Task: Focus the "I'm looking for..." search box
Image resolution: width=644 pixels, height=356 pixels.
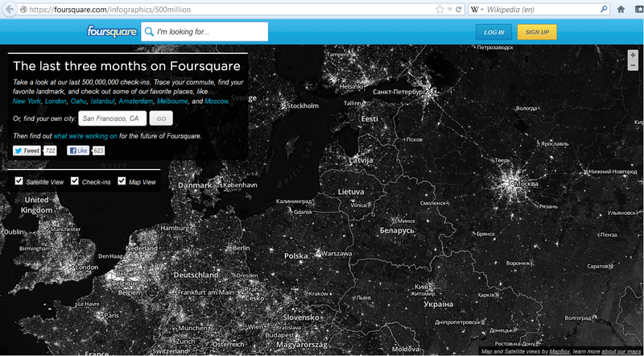Action: click(x=204, y=31)
